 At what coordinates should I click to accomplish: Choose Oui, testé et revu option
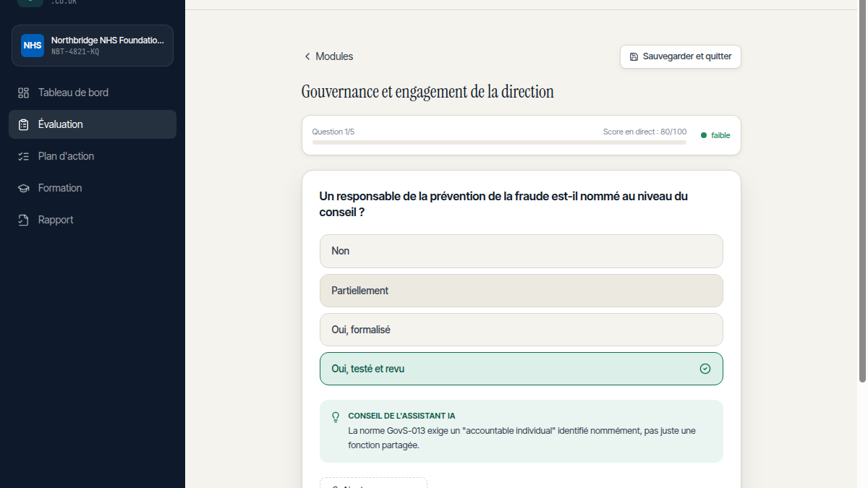pos(522,369)
